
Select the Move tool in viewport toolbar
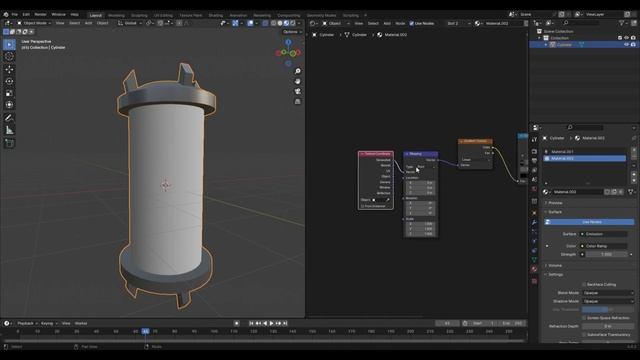click(9, 69)
